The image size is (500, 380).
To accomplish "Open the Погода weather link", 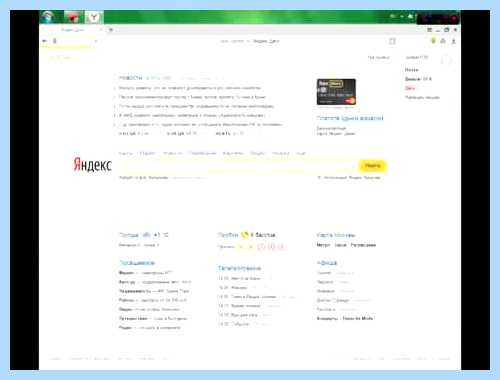I will click(x=129, y=235).
